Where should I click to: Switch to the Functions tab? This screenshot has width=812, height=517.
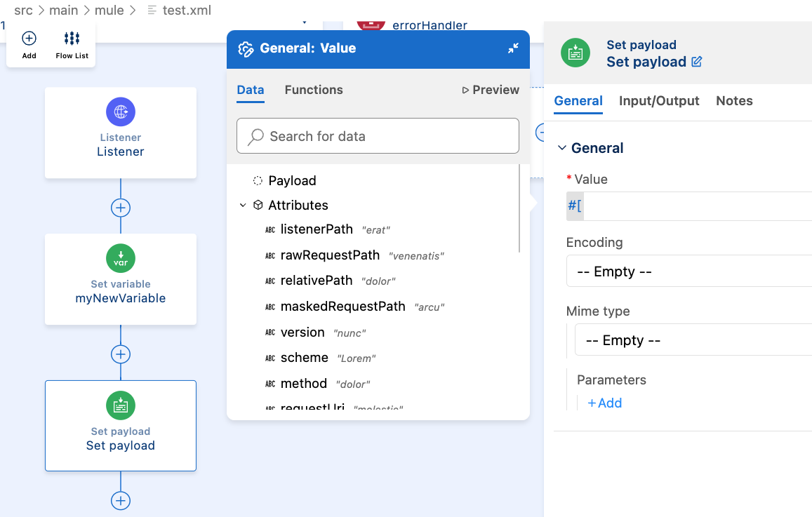pyautogui.click(x=314, y=90)
